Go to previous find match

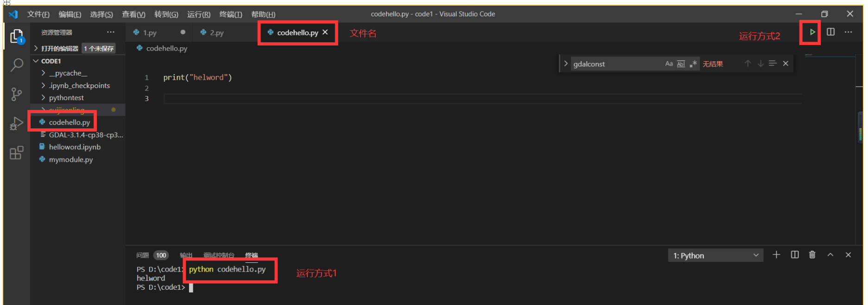(x=748, y=64)
